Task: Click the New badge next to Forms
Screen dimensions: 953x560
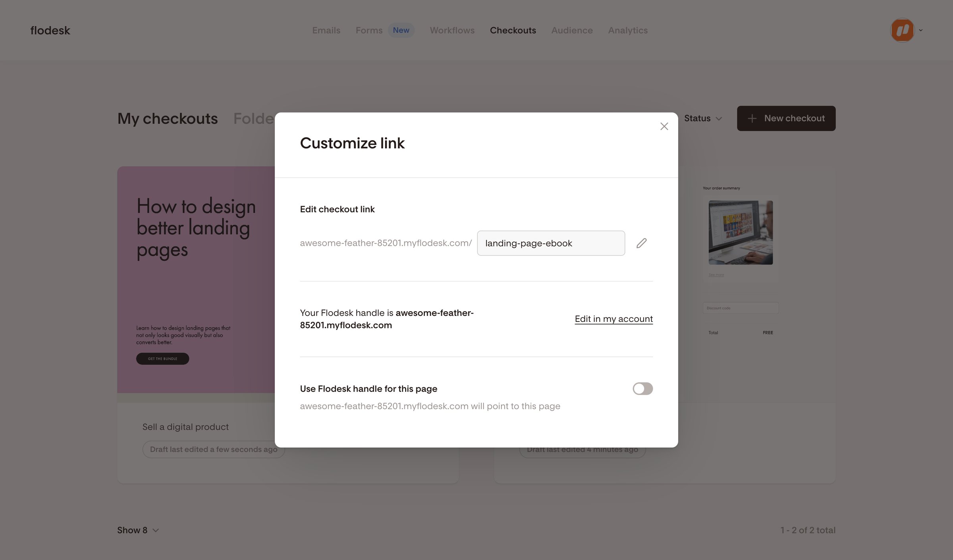Action: [x=401, y=30]
